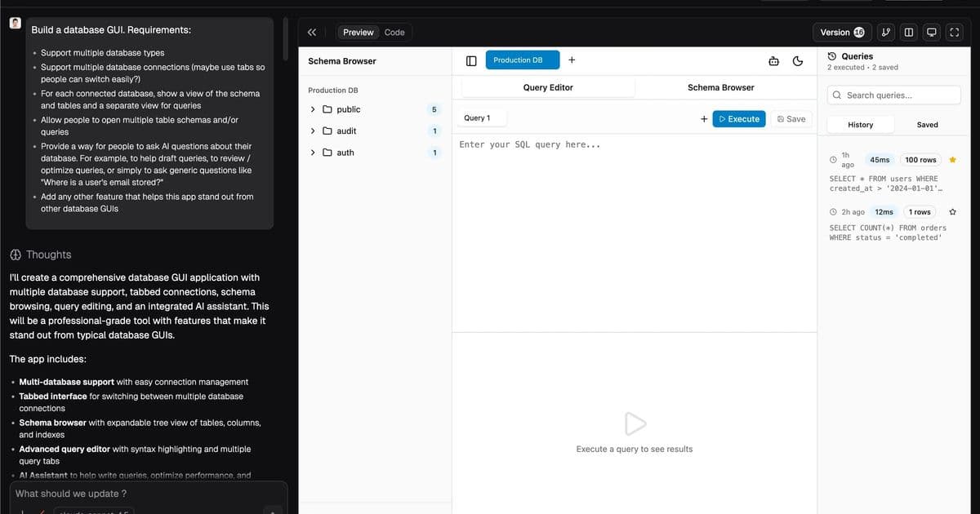This screenshot has width=980, height=514.
Task: Execute the current SQL query
Action: (x=738, y=118)
